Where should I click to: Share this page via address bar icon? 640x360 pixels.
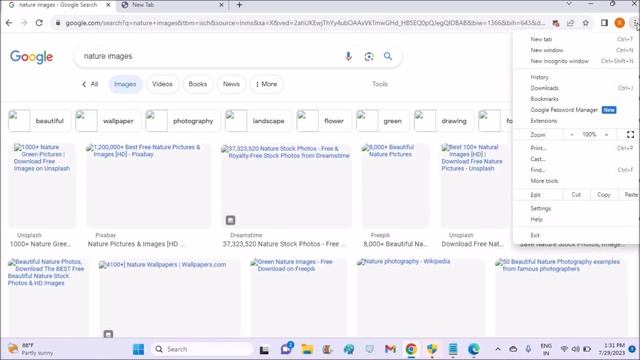click(x=570, y=23)
